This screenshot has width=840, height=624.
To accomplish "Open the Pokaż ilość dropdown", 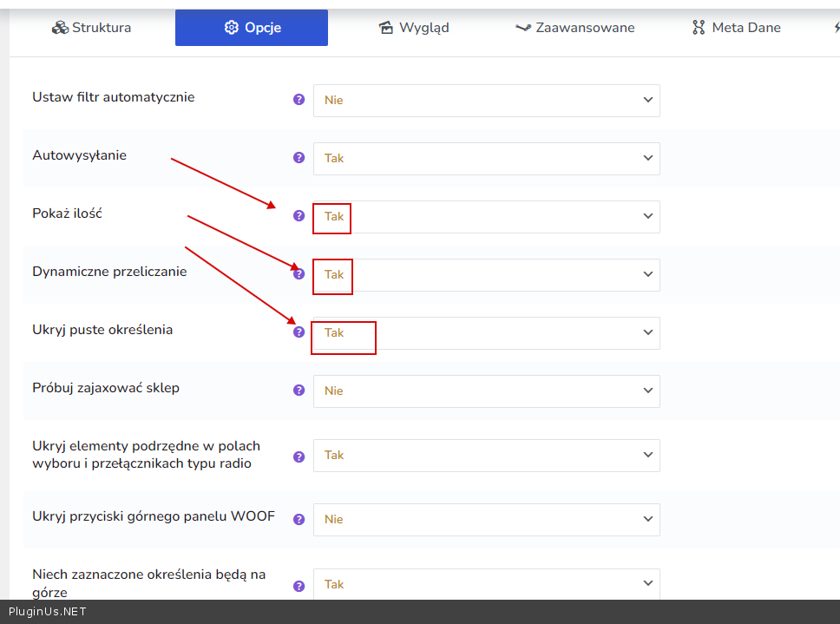I will click(x=486, y=217).
